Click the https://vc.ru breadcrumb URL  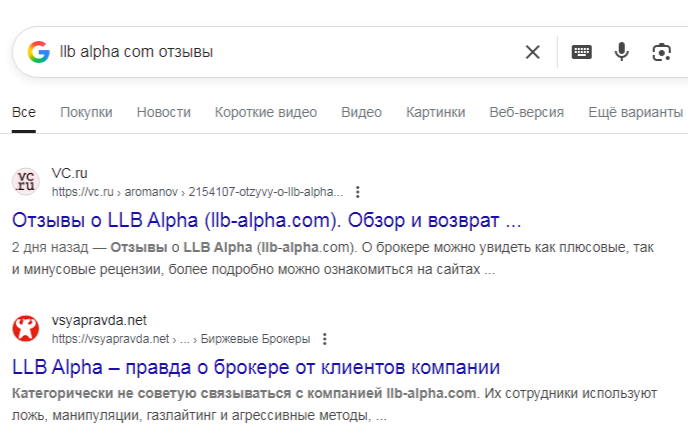tap(197, 192)
